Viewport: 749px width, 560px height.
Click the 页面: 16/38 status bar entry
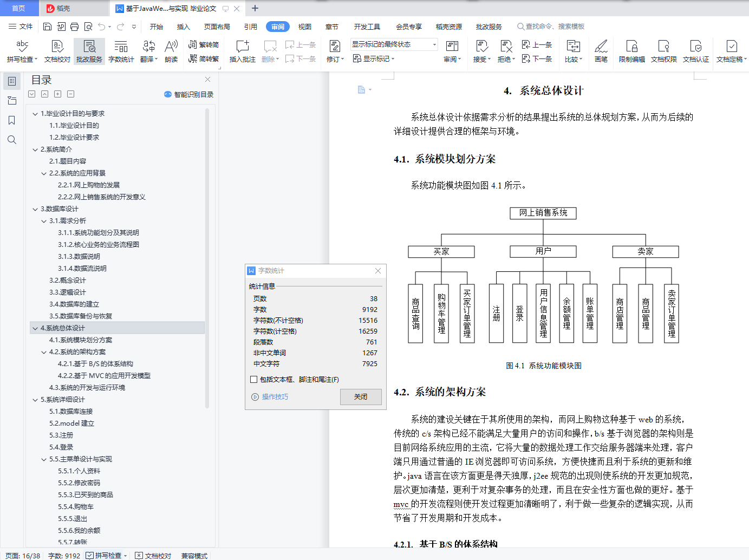tap(23, 556)
